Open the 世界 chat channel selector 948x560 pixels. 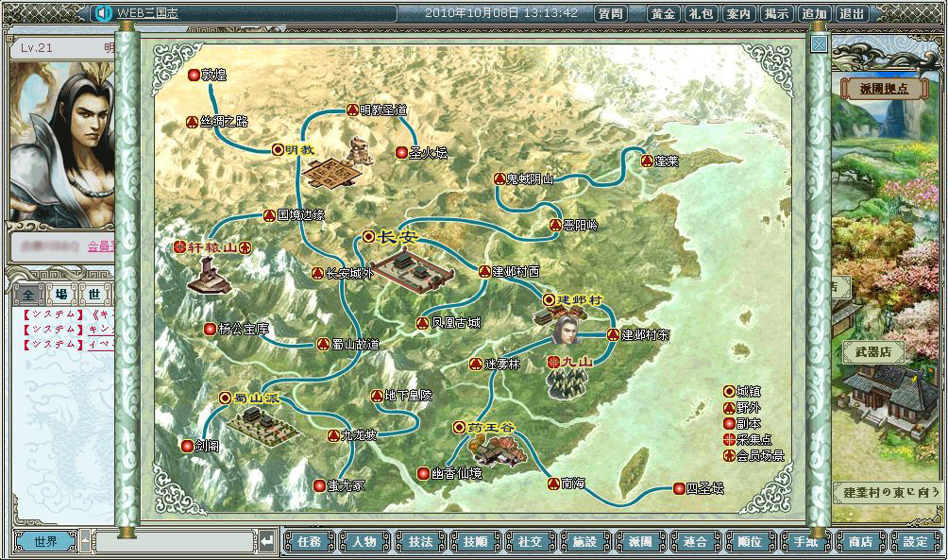44,542
